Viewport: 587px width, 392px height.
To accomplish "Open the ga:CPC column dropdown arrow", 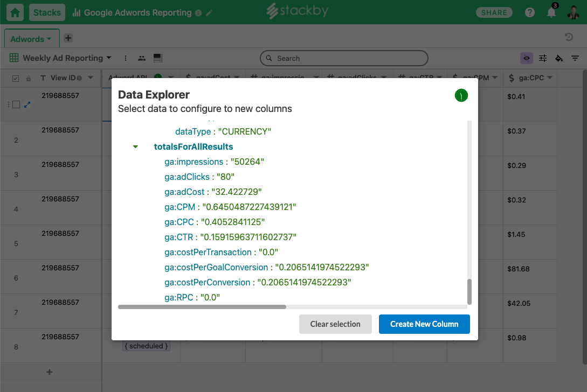I will [x=550, y=78].
